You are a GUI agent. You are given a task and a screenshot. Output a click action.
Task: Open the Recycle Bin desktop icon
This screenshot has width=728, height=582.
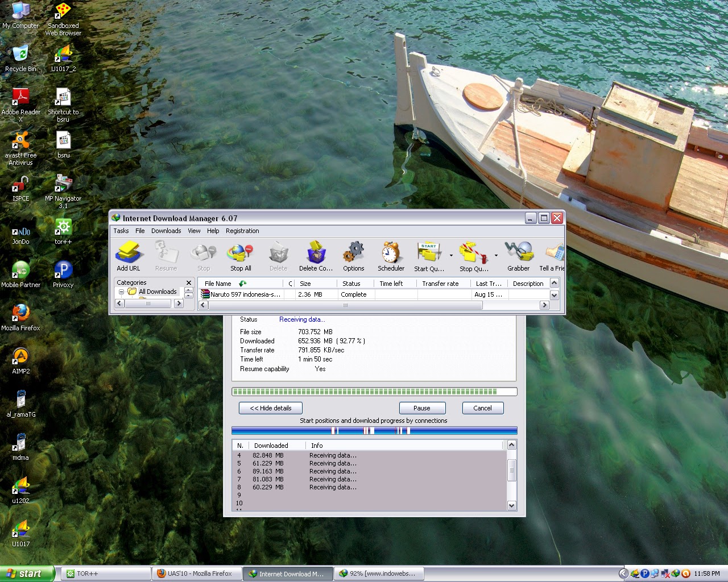click(20, 59)
